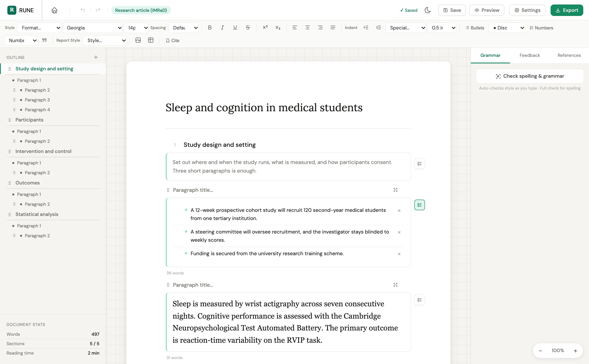Remove the Funding is secured bullet
The image size is (589, 364).
(x=399, y=254)
